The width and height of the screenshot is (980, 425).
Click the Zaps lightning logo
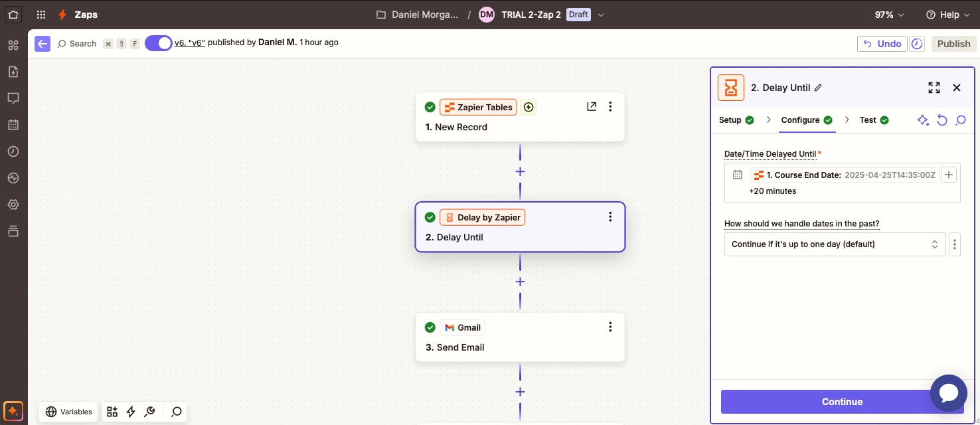click(x=62, y=15)
